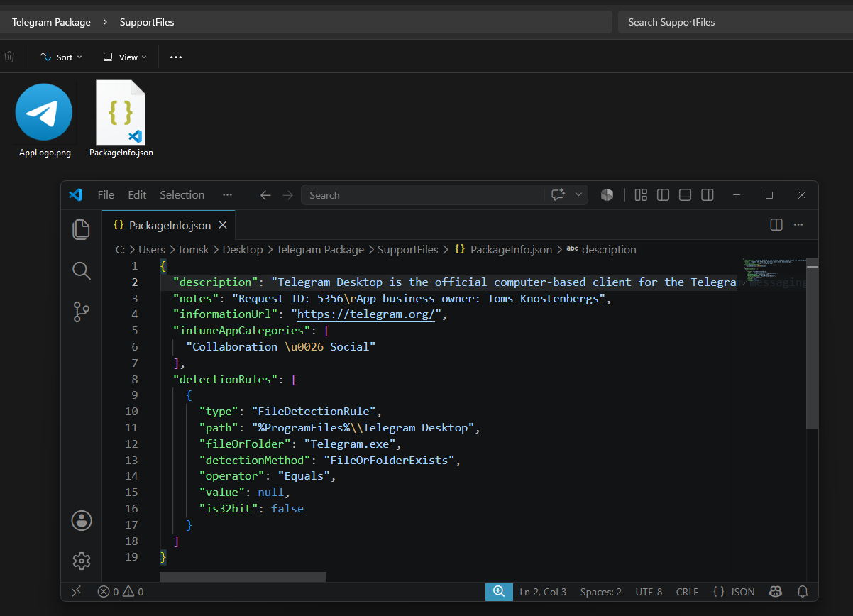Click the blue zoom magnifier in status bar

499,591
